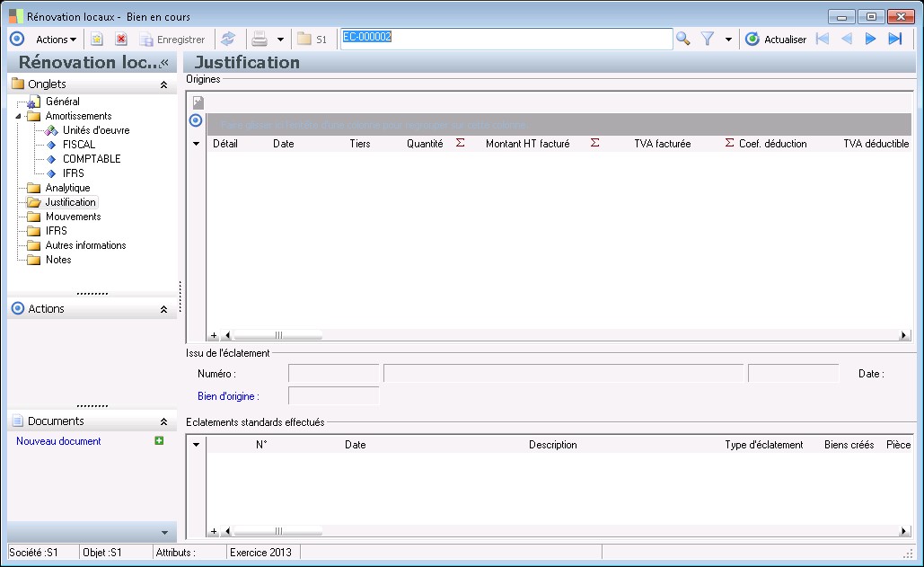
Task: Click the print icon in toolbar
Action: click(260, 40)
